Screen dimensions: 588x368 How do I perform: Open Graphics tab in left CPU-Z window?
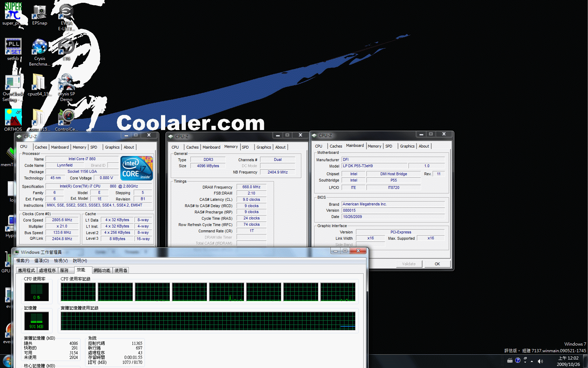[x=112, y=147]
